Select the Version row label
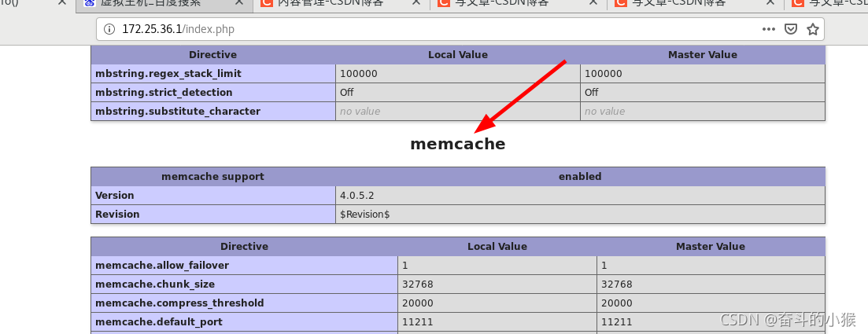Viewport: 868px width, 334px height. point(115,195)
